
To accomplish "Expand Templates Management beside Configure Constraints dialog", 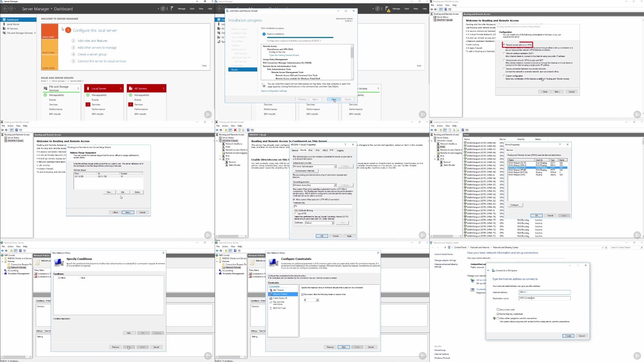I will click(217, 274).
